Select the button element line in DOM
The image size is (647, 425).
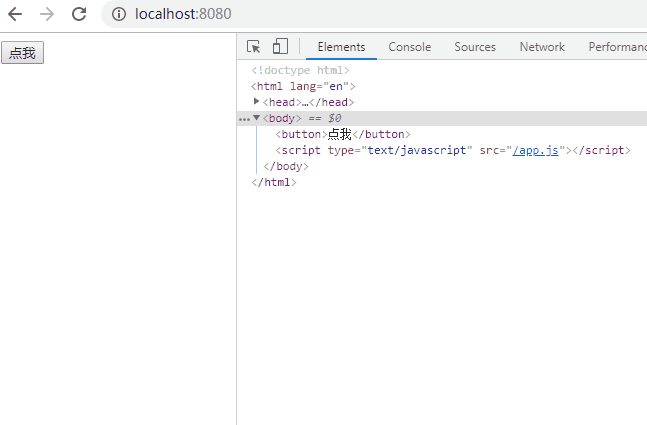[x=342, y=134]
